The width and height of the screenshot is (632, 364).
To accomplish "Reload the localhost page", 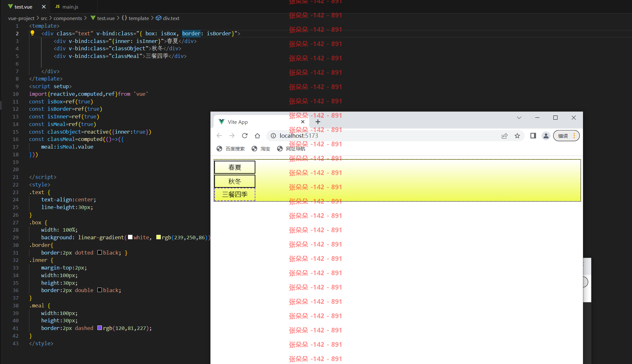I will (245, 136).
